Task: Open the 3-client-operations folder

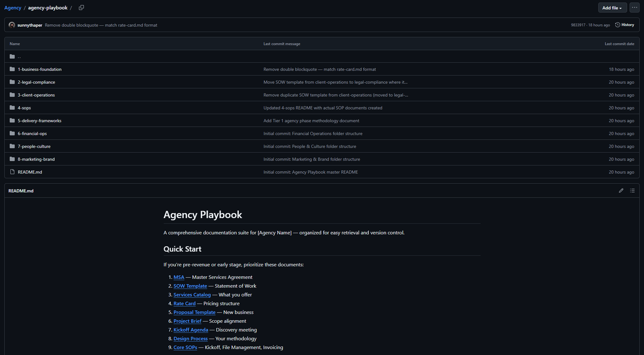Action: [x=36, y=95]
